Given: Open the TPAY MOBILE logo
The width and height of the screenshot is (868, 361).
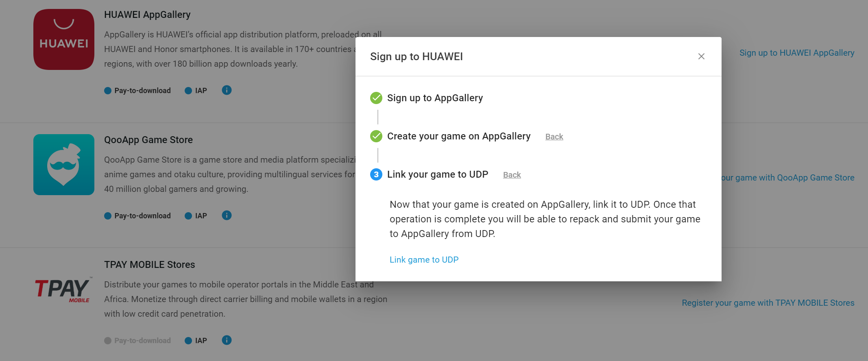Looking at the screenshot, I should (64, 290).
